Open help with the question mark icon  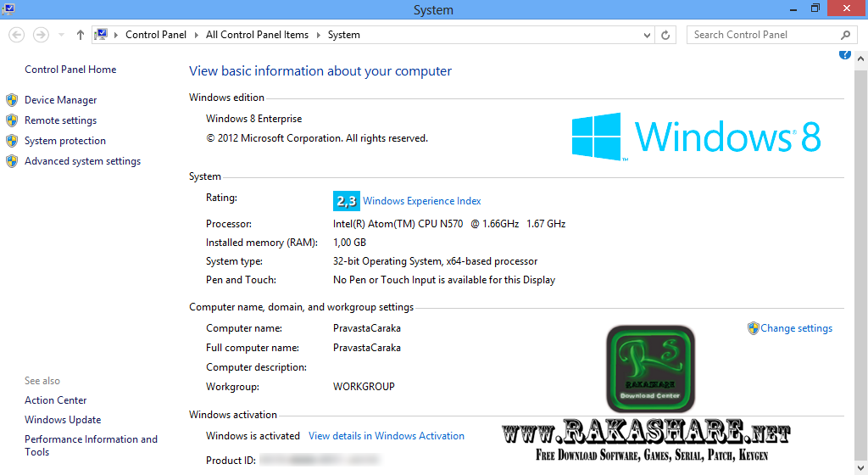click(x=845, y=53)
